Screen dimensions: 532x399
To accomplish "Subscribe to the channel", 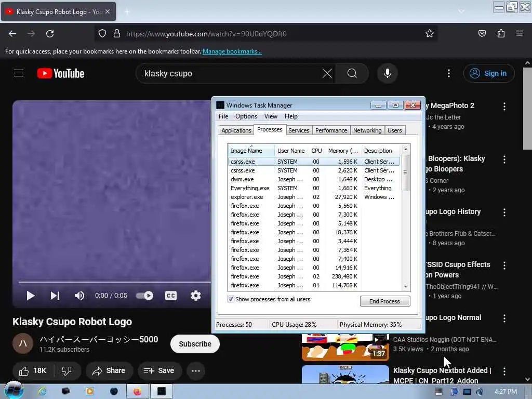I will point(195,344).
